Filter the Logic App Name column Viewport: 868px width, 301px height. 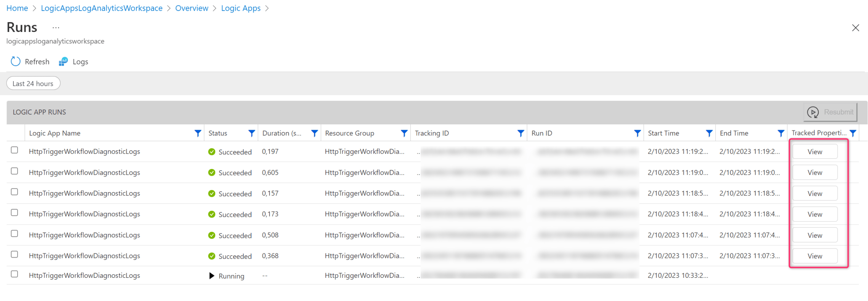point(198,133)
